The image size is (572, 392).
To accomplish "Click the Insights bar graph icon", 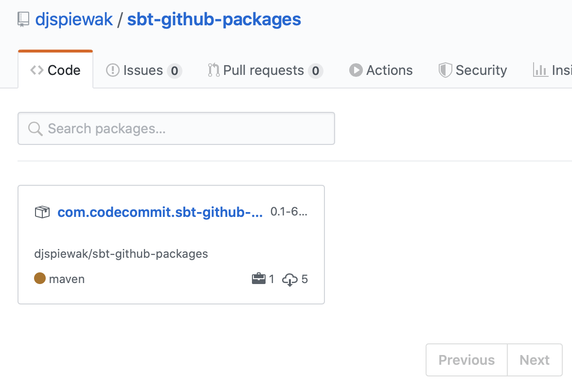I will click(x=540, y=71).
